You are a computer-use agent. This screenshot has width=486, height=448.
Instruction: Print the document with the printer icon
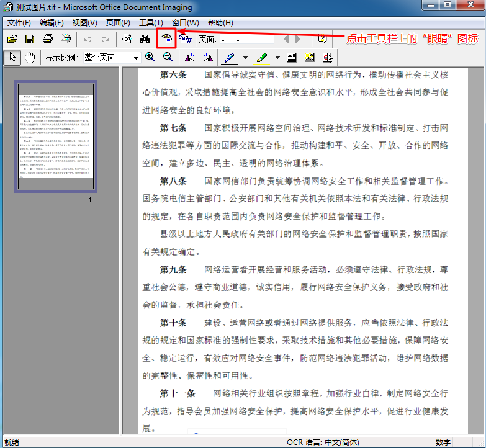[x=47, y=39]
